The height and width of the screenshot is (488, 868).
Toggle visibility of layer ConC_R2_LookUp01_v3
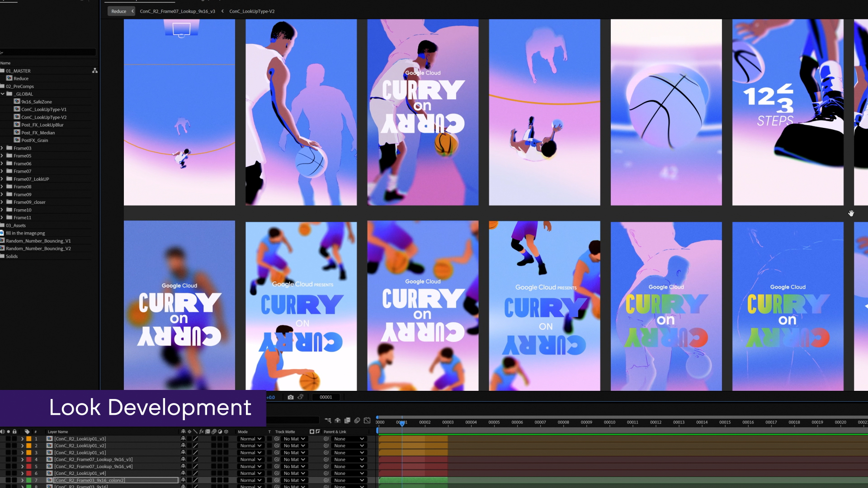(2, 439)
